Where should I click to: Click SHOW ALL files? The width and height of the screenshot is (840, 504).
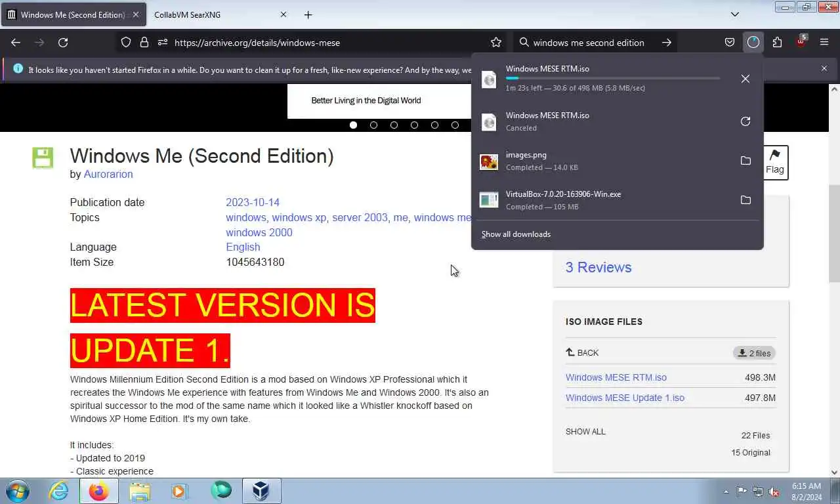pyautogui.click(x=585, y=432)
